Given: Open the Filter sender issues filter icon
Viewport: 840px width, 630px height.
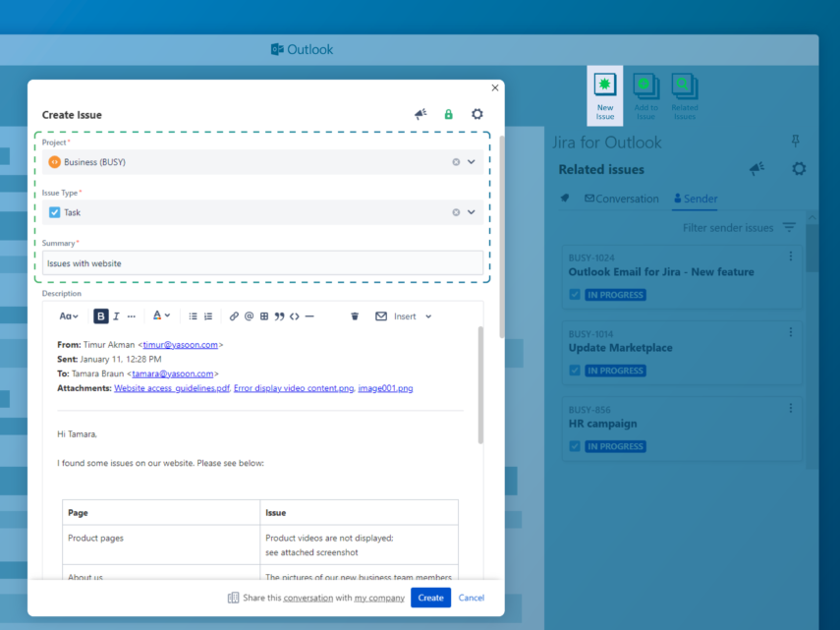Looking at the screenshot, I should tap(789, 227).
